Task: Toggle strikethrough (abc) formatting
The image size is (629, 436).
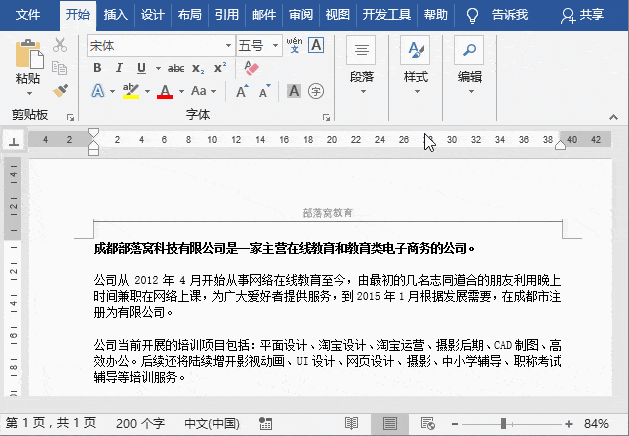Action: pos(176,69)
